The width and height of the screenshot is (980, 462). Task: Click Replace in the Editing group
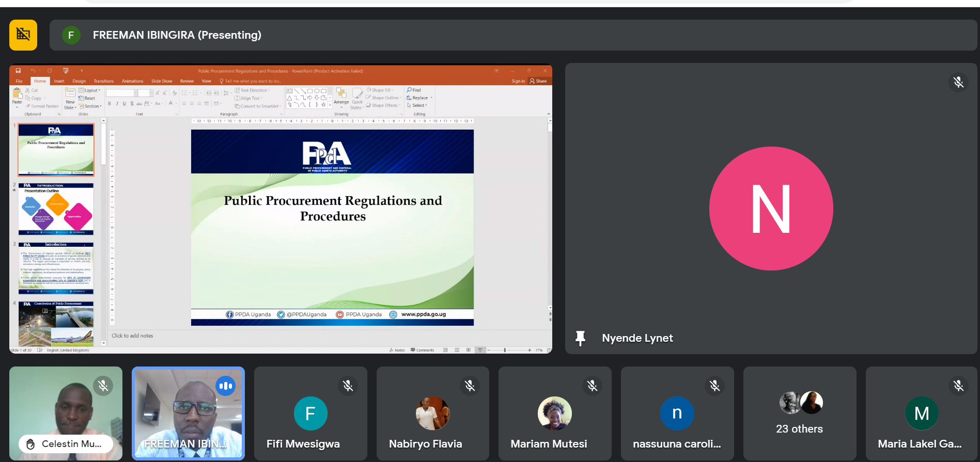tap(419, 98)
